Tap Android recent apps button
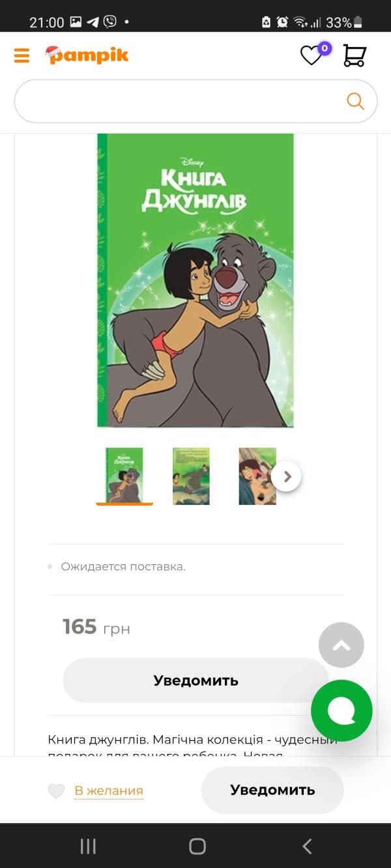The image size is (391, 868). point(88,846)
